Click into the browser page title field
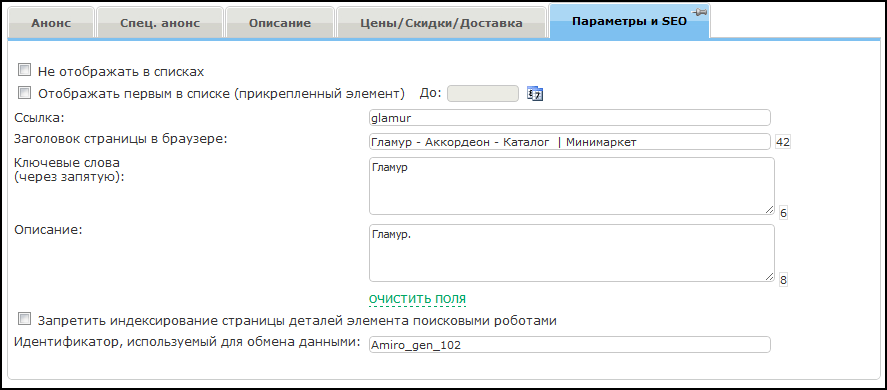 [569, 142]
